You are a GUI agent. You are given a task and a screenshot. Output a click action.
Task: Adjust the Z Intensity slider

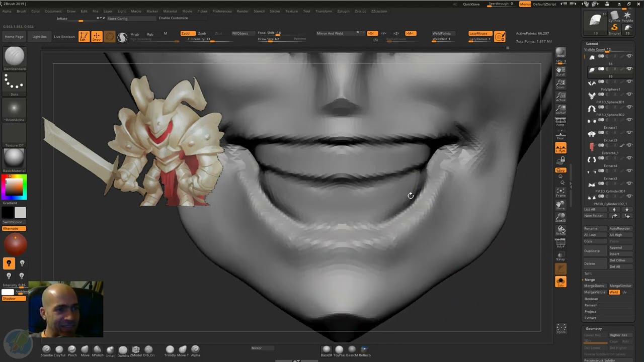click(206, 39)
